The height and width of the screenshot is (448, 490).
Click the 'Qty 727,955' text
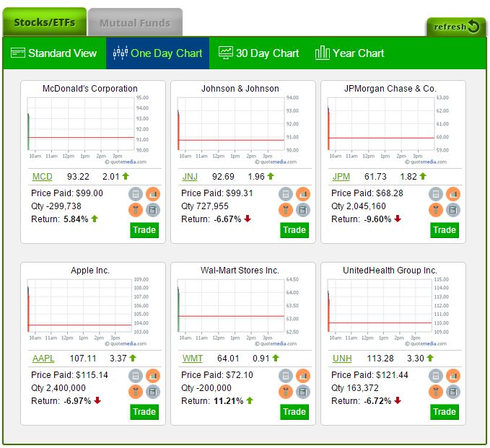click(205, 206)
